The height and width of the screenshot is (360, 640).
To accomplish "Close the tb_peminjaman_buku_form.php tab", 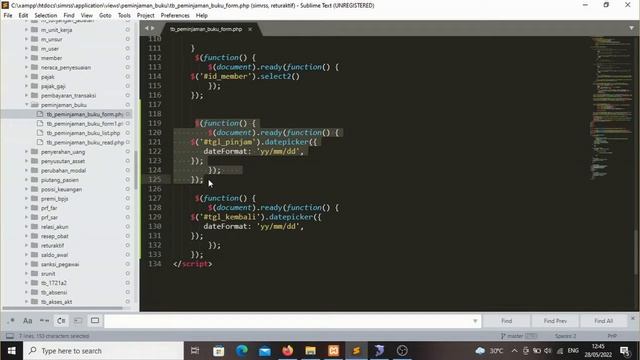I will (250, 29).
